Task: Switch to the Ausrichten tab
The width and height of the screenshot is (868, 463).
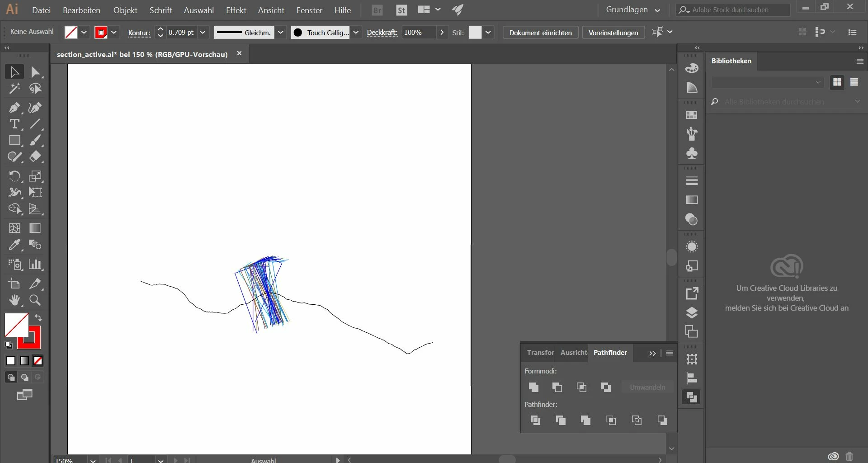Action: click(574, 353)
